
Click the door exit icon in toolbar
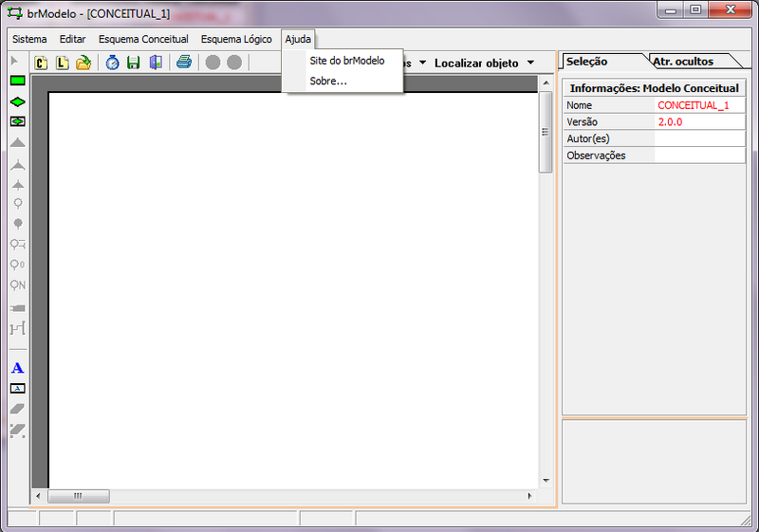coord(155,63)
